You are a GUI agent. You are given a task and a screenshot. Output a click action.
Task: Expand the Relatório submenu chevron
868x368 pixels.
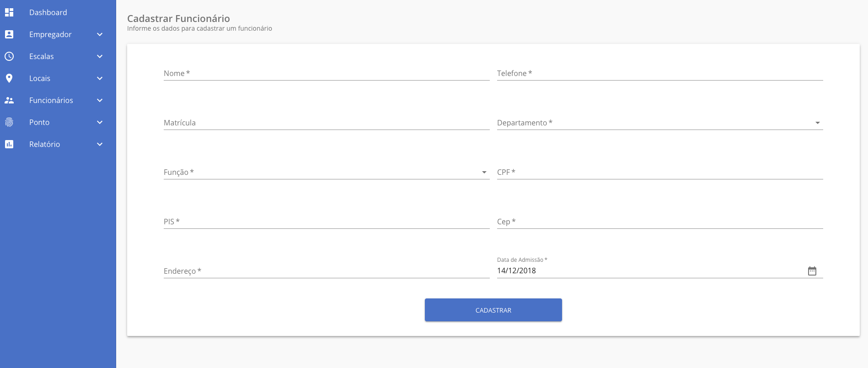coord(100,144)
